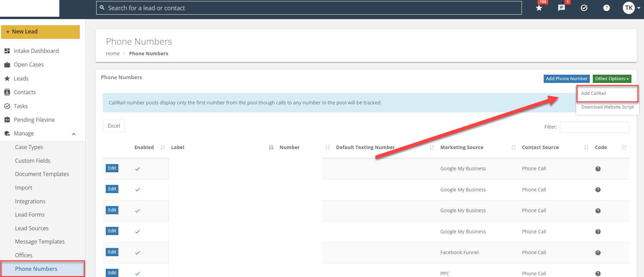Open Offices under Manage
This screenshot has width=644, height=277.
point(24,255)
